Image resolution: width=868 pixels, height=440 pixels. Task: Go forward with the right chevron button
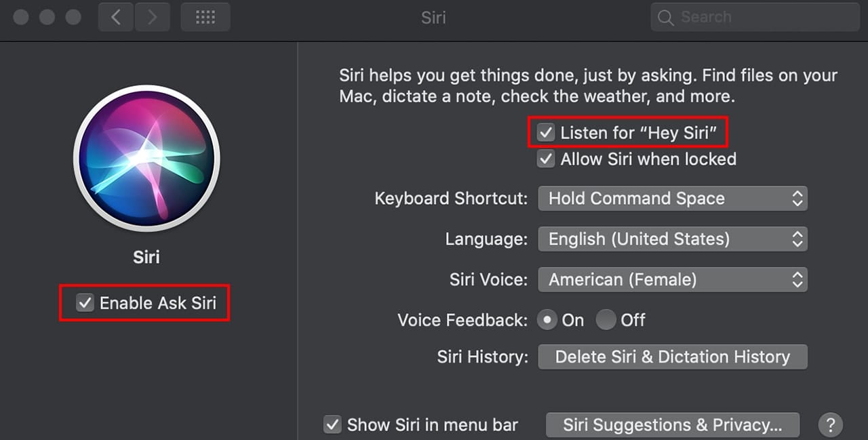pyautogui.click(x=153, y=17)
